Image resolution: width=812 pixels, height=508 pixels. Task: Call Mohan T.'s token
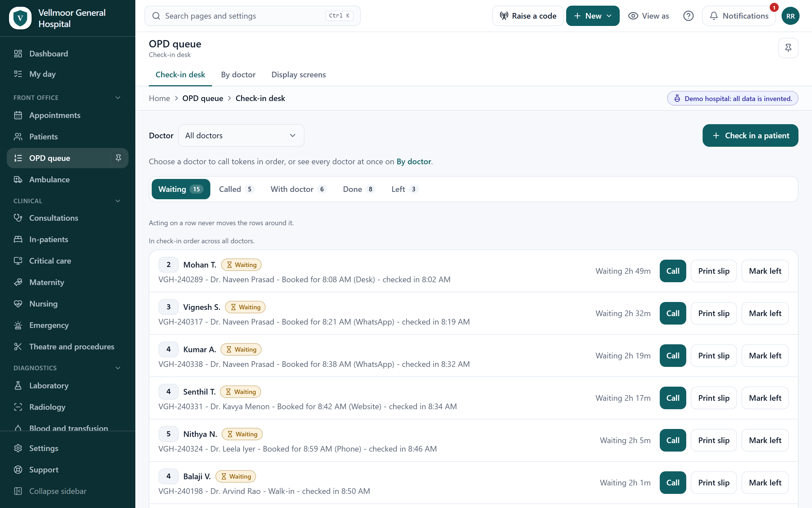pyautogui.click(x=673, y=271)
